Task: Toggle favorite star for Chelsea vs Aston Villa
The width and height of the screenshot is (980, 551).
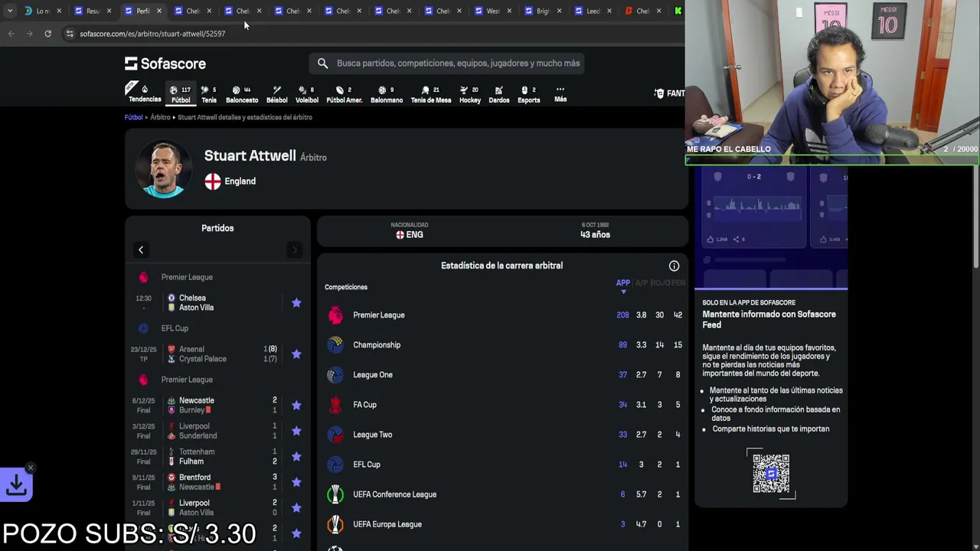Action: pos(296,303)
